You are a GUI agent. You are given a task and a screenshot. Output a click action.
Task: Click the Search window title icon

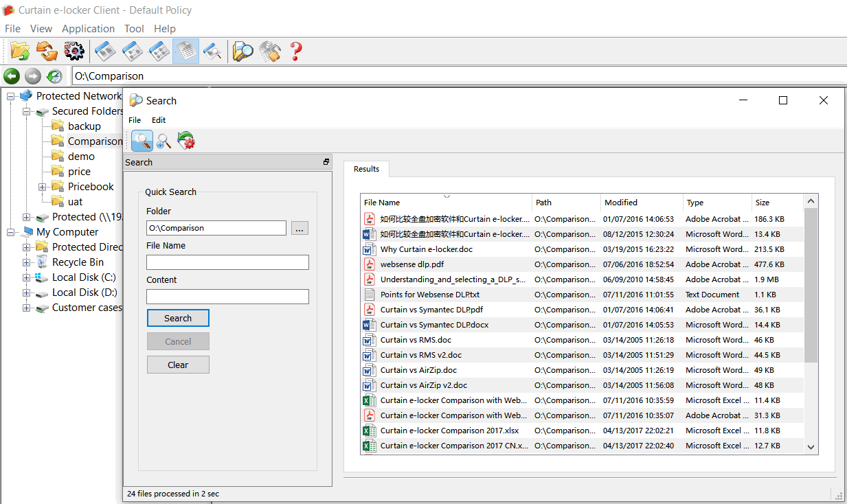136,100
